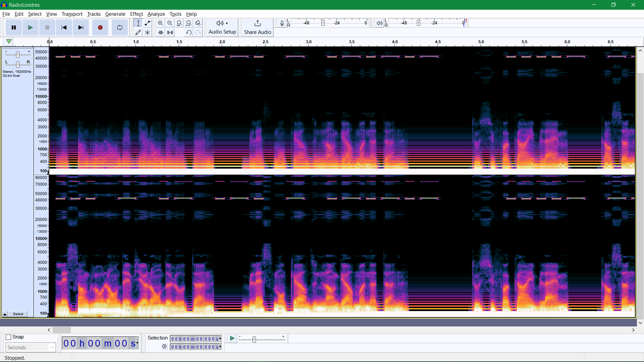644x362 pixels.
Task: Open the Generate menu
Action: pyautogui.click(x=115, y=14)
